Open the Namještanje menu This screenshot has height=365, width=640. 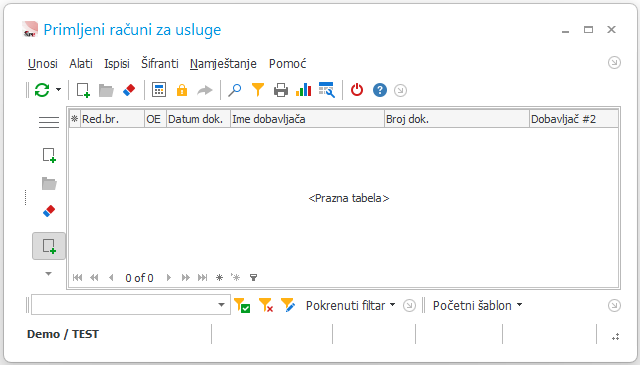pos(223,64)
